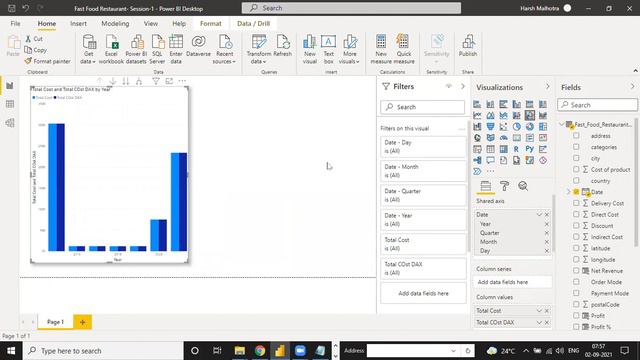640x360 pixels.
Task: Open the Format ribbon tab
Action: [x=211, y=24]
